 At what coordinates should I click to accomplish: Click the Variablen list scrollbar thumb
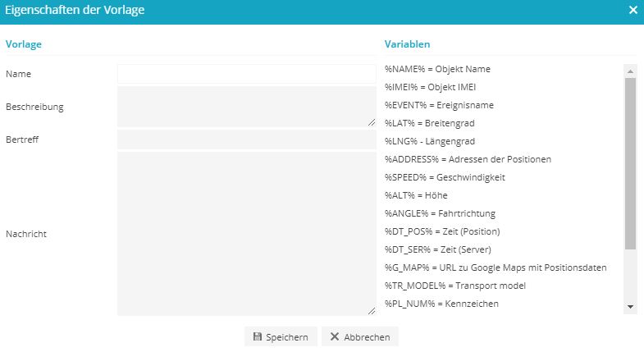pyautogui.click(x=630, y=163)
